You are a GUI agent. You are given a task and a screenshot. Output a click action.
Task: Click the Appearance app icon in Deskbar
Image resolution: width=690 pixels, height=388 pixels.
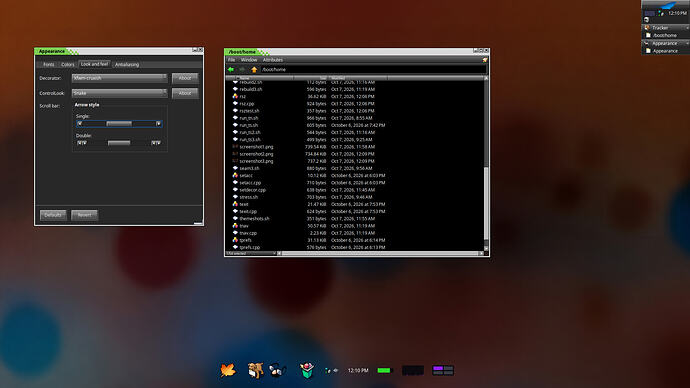[647, 43]
